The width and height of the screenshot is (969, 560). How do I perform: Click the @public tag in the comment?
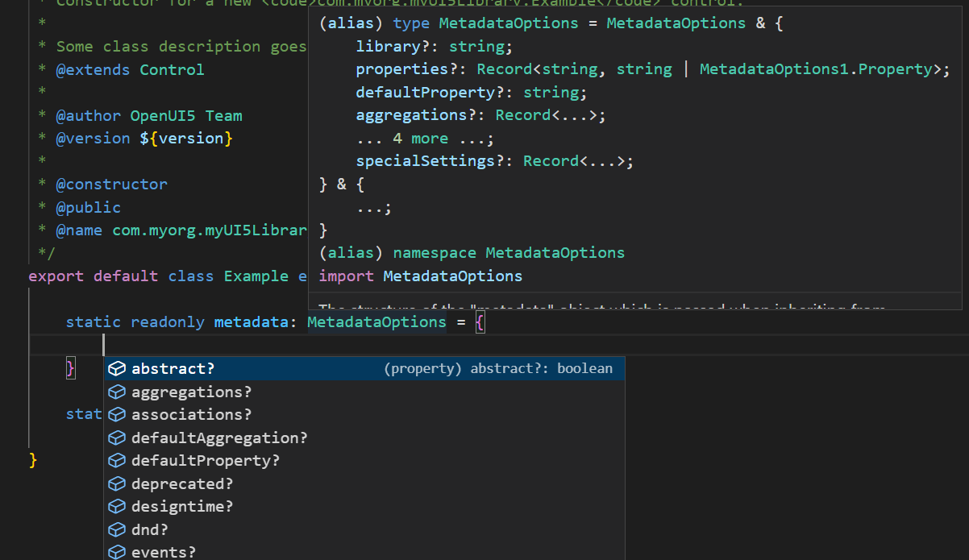click(88, 208)
